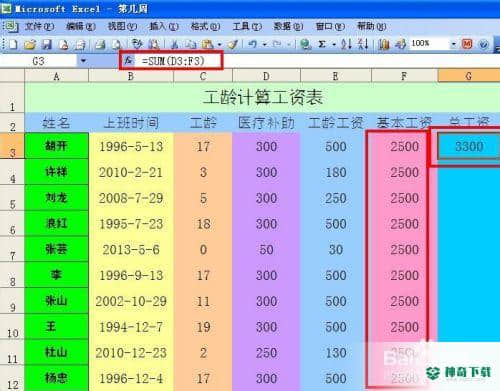Sort ascending with the A-Z icon
The width and height of the screenshot is (500, 391).
(x=346, y=44)
